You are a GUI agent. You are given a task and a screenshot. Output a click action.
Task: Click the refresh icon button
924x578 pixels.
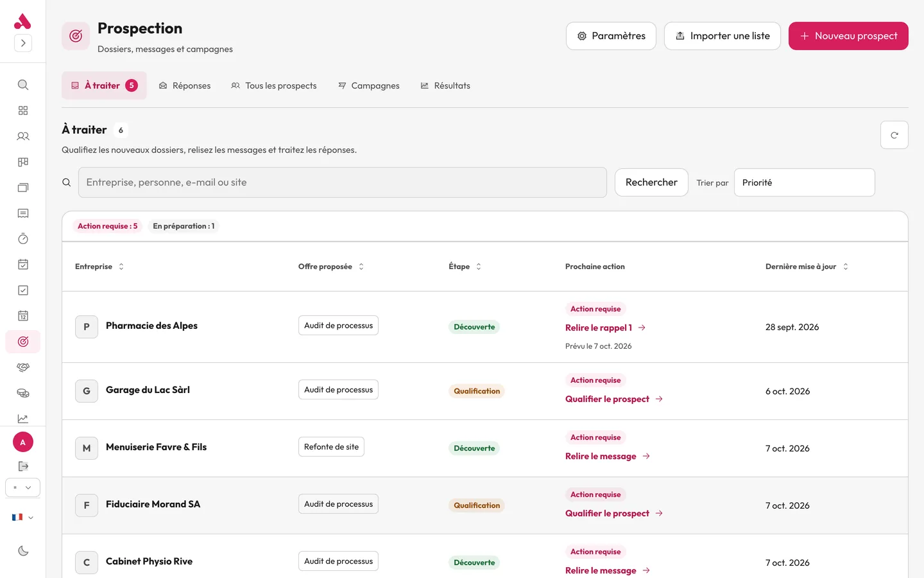click(x=894, y=135)
